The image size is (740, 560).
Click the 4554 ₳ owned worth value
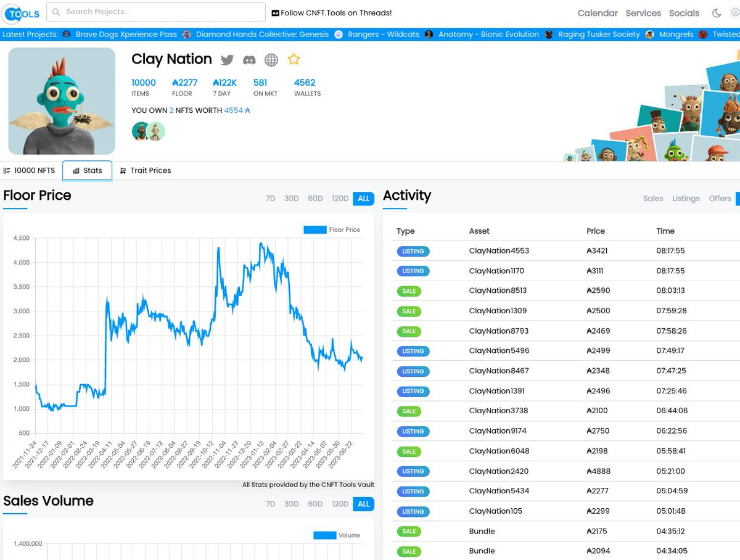pyautogui.click(x=237, y=110)
